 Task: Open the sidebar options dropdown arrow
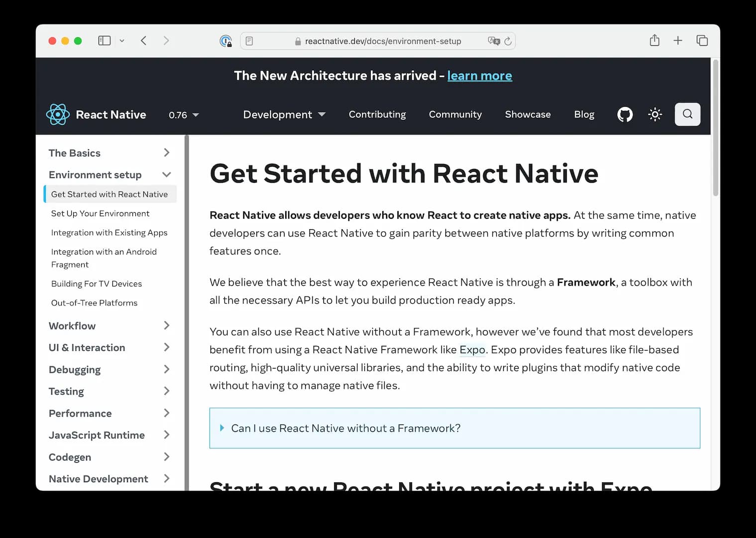(x=122, y=41)
